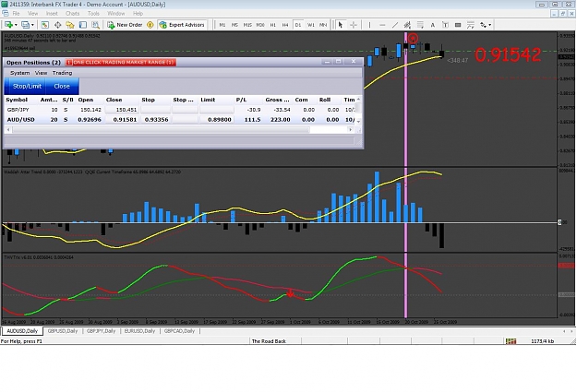The image size is (577, 392).
Task: Switch to the GBPJPY,Daily chart tab
Action: (x=101, y=331)
